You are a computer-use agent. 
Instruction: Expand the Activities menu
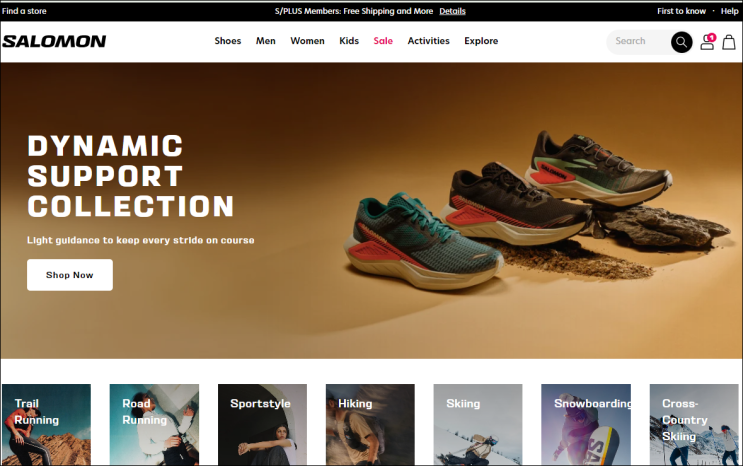tap(428, 41)
